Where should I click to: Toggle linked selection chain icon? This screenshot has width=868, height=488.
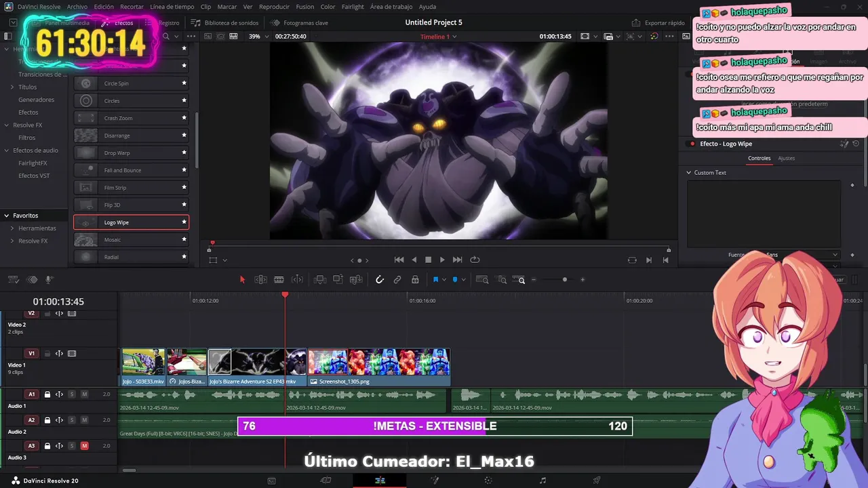397,279
